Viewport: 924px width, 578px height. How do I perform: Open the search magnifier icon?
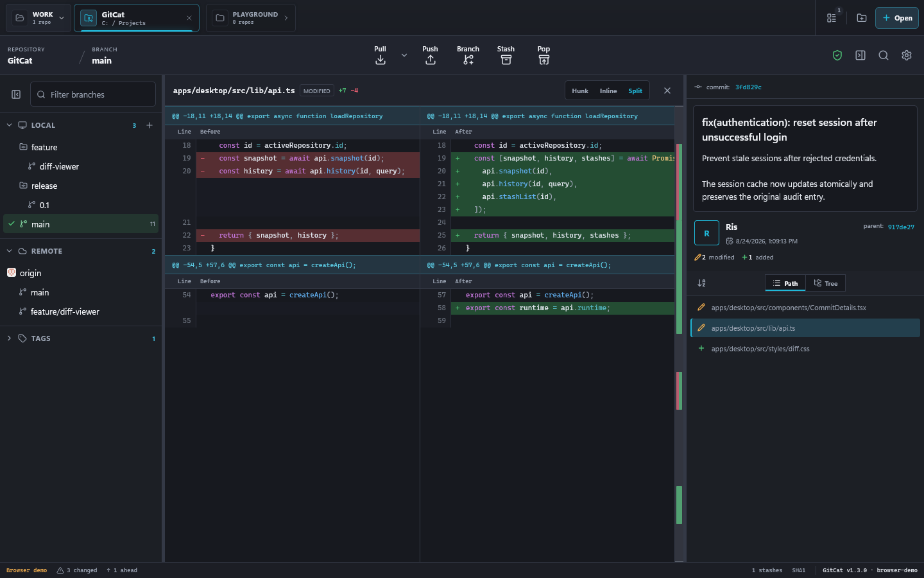884,55
